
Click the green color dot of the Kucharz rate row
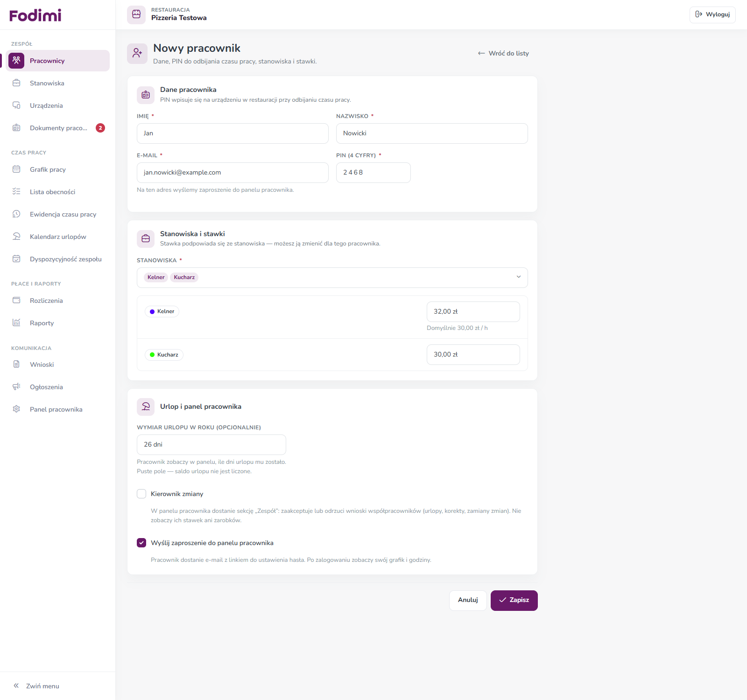click(x=152, y=355)
